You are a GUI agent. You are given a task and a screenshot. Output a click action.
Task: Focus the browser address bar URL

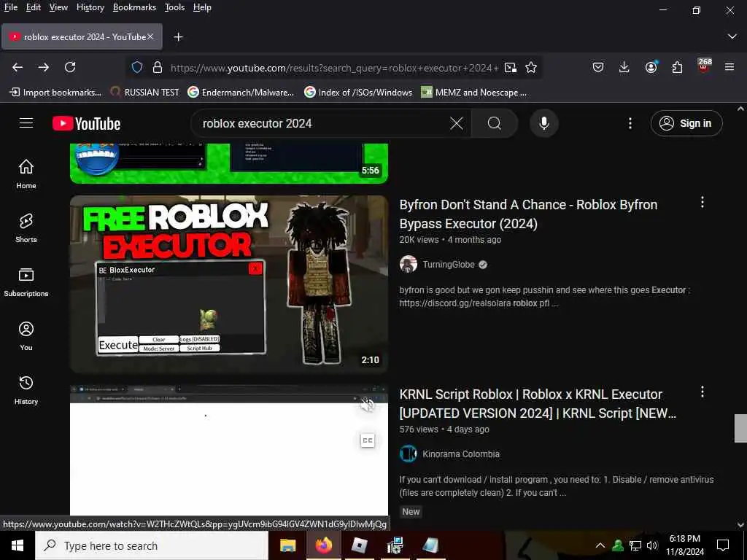click(x=334, y=68)
